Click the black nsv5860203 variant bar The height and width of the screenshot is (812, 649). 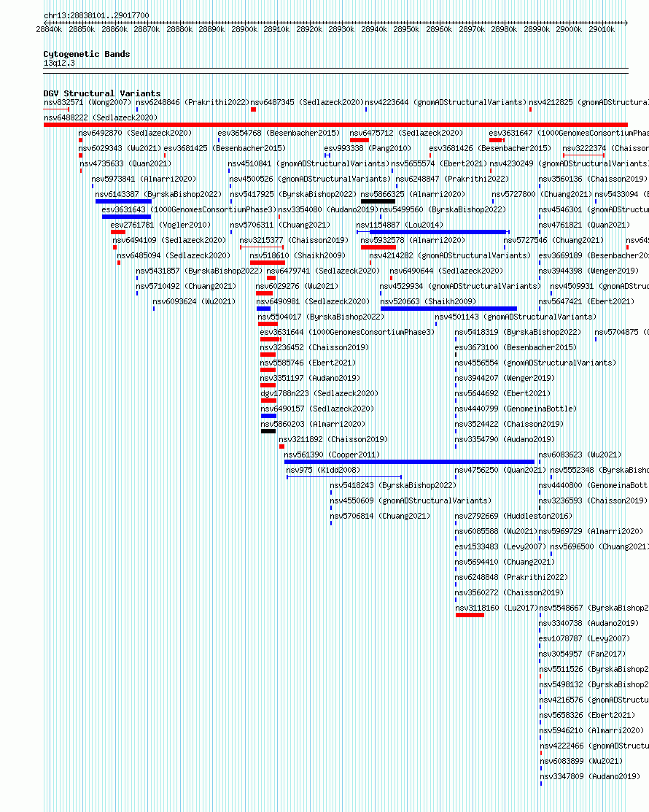pos(268,431)
